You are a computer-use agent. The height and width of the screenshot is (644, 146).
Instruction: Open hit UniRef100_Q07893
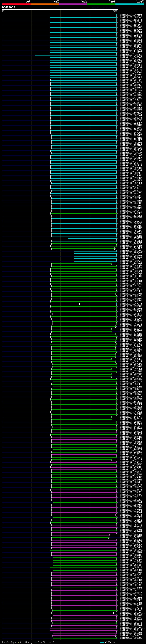tap(131, 15)
